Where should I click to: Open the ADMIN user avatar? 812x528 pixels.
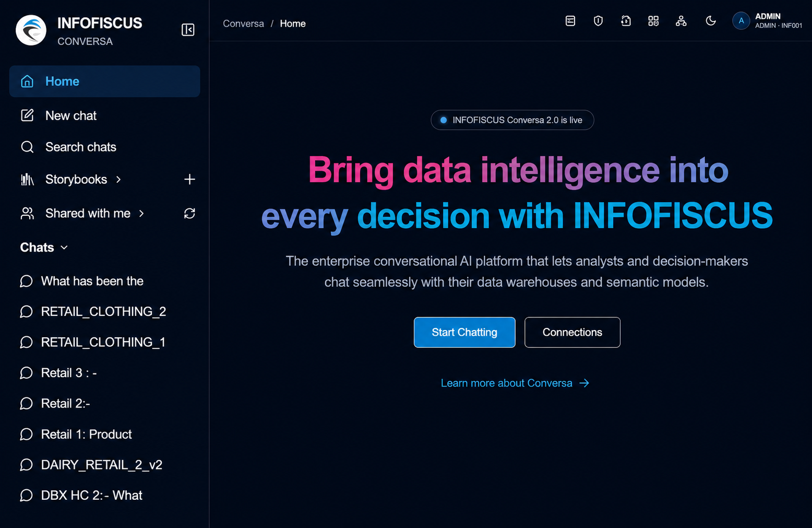coord(741,21)
